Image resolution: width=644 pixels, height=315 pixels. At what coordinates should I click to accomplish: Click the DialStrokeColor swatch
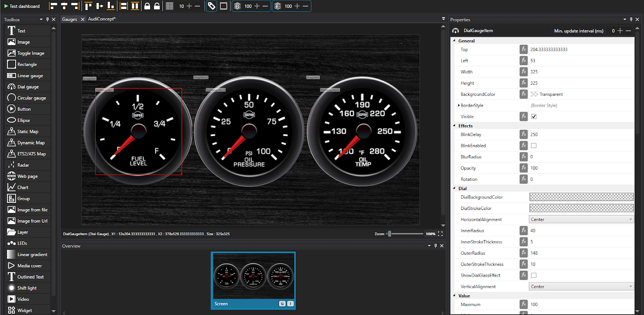(581, 208)
